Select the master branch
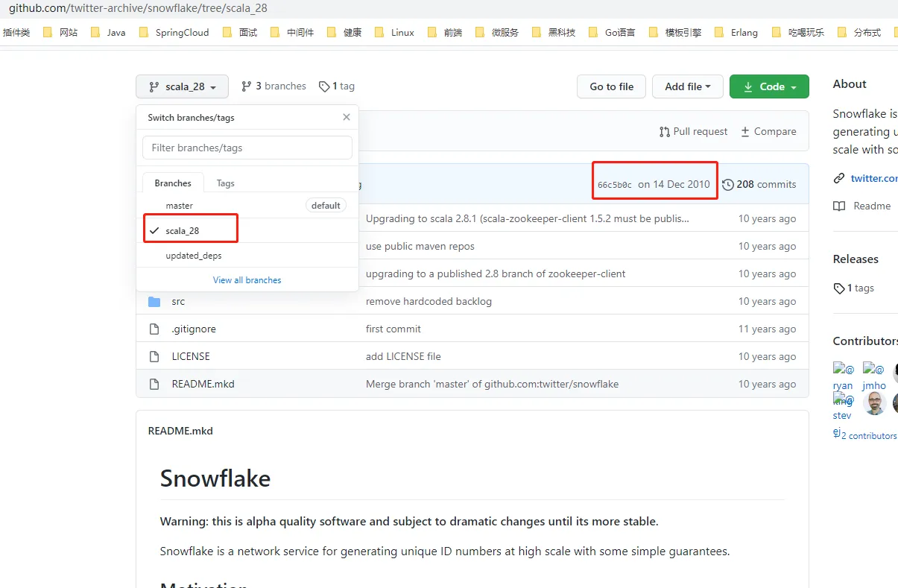Screen dimensions: 898x588 [x=247, y=206]
